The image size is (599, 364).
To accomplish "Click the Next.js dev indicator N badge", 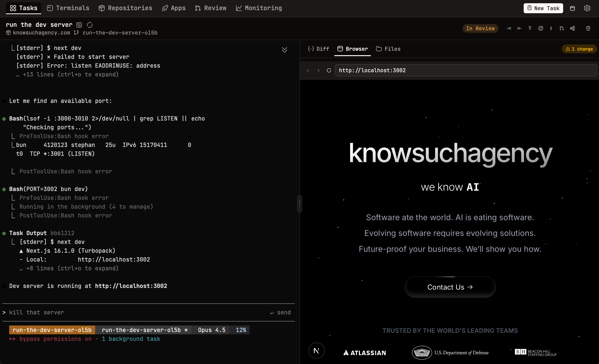I will coord(317,351).
